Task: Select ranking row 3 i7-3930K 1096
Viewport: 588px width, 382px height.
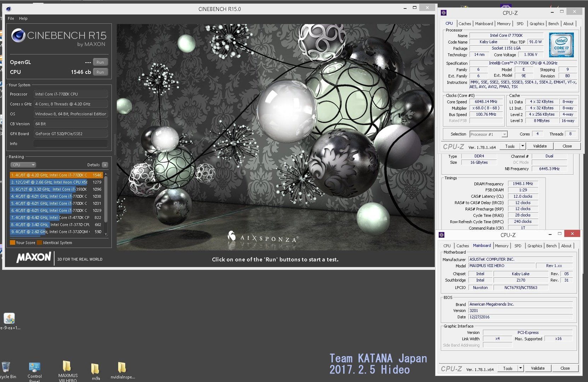Action: 56,189
